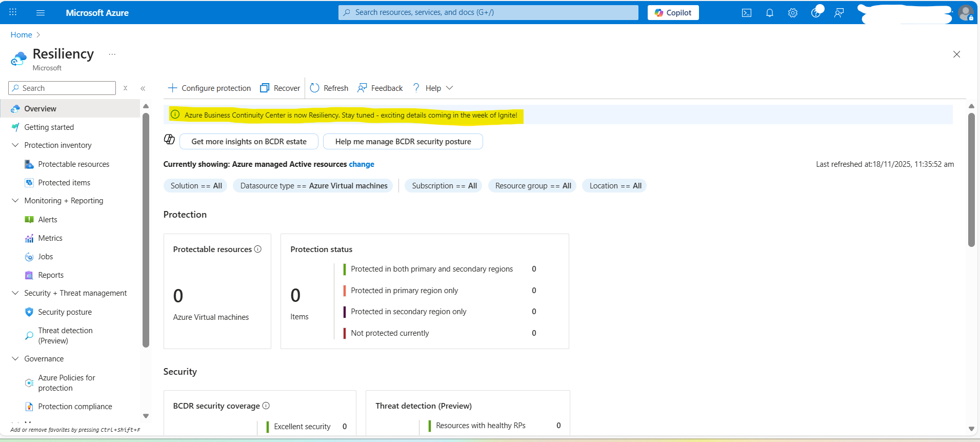This screenshot has width=980, height=442.
Task: Open the Location == All filter
Action: tap(615, 186)
